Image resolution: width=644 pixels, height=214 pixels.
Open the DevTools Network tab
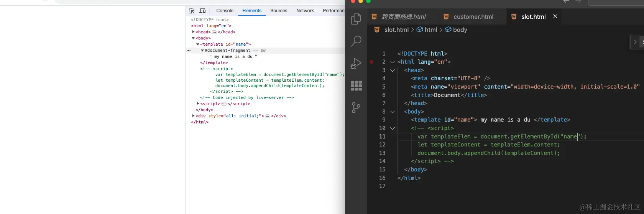[305, 11]
